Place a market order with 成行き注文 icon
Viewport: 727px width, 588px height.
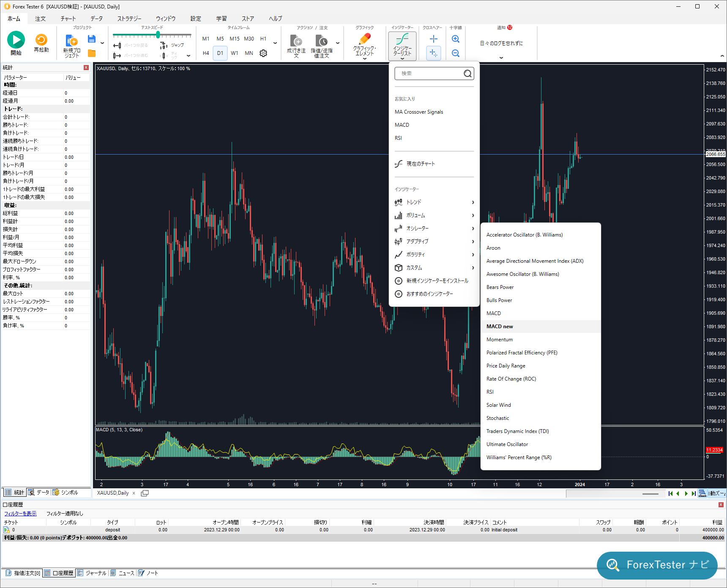pos(296,41)
